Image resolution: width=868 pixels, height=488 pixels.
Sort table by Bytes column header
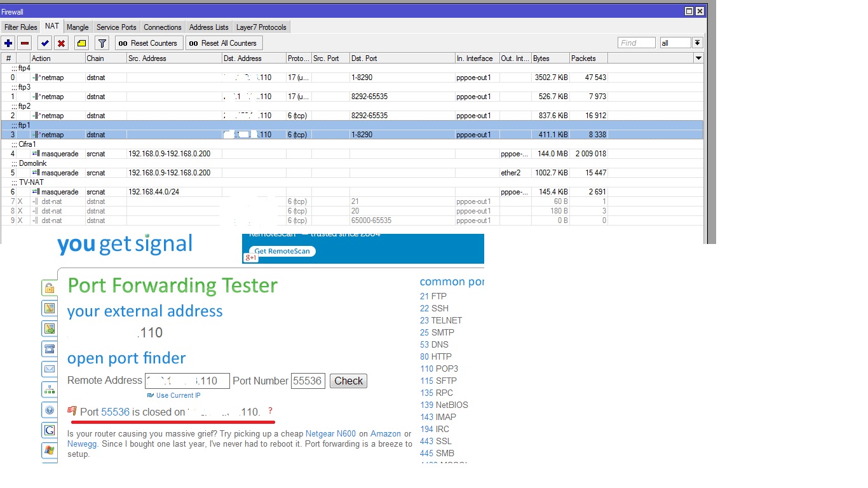pos(550,58)
